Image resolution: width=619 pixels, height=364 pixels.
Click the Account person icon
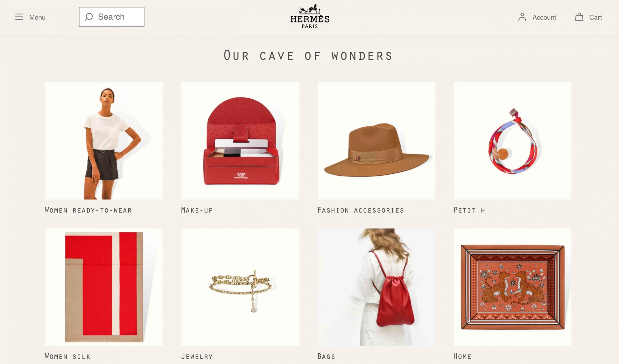click(x=522, y=17)
